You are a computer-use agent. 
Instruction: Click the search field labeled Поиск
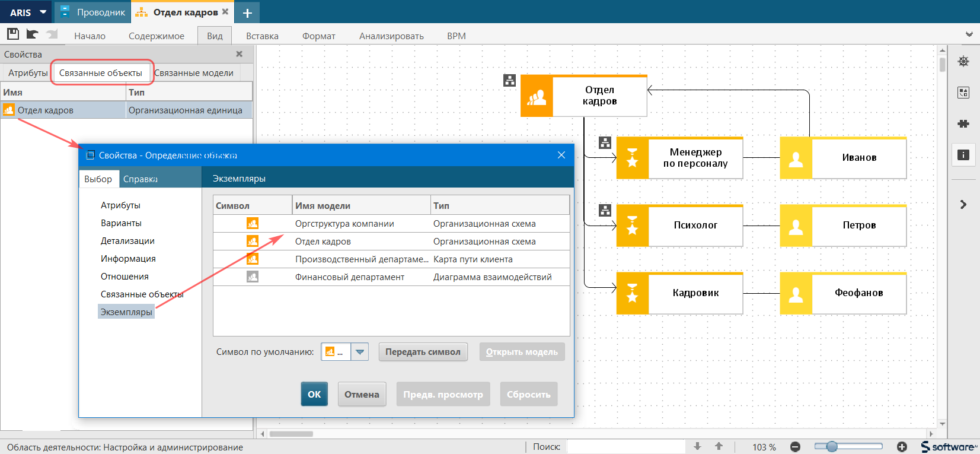pos(625,447)
